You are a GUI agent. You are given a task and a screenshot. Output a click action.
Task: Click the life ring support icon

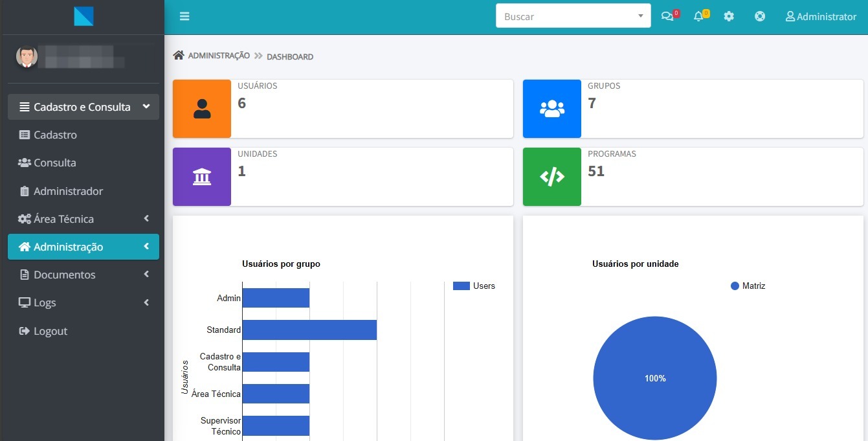pos(760,17)
